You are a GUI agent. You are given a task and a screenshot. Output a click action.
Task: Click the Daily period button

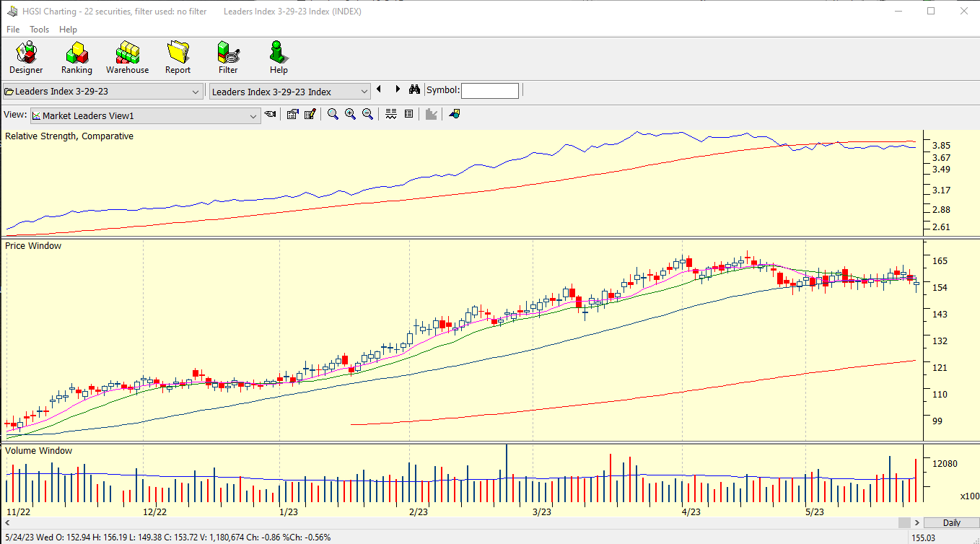951,523
